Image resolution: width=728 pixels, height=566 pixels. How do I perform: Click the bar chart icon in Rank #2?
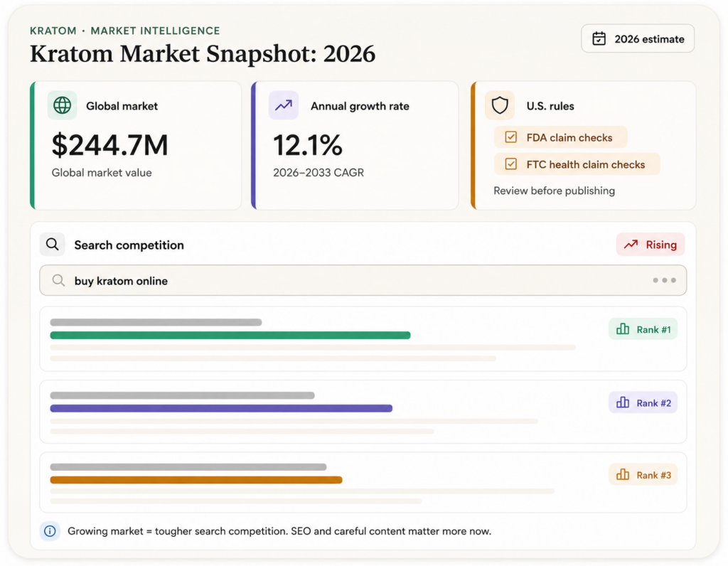pyautogui.click(x=623, y=402)
